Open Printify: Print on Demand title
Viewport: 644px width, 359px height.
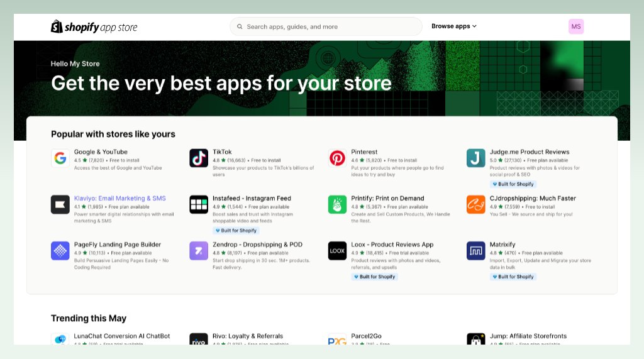pyautogui.click(x=387, y=199)
